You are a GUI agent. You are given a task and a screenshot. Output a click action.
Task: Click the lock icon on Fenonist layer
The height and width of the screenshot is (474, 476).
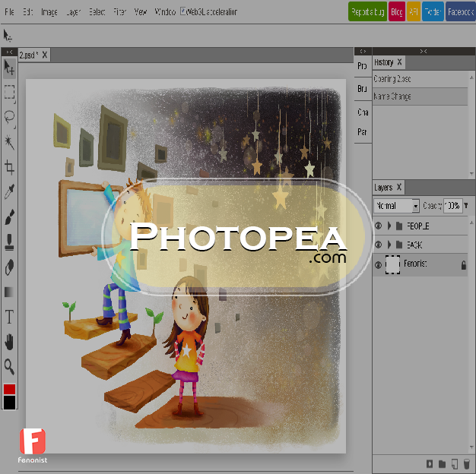click(464, 265)
